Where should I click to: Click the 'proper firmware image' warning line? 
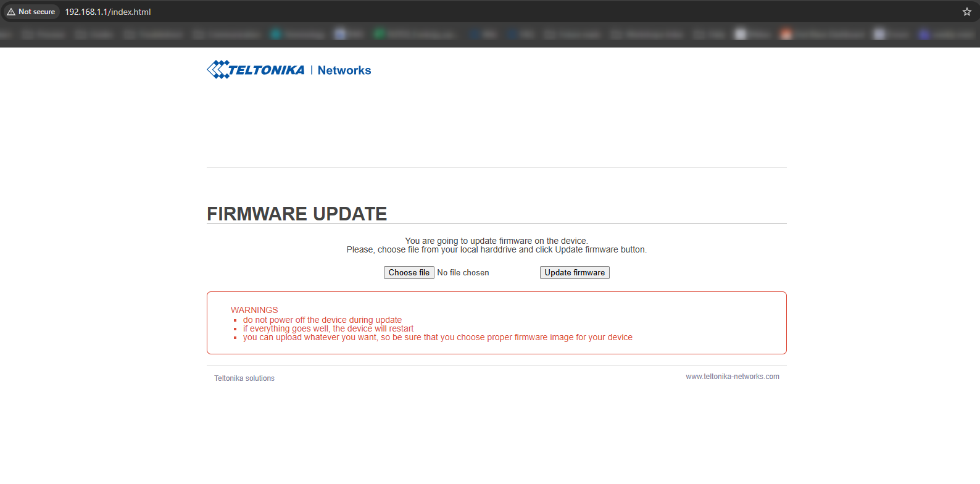437,338
